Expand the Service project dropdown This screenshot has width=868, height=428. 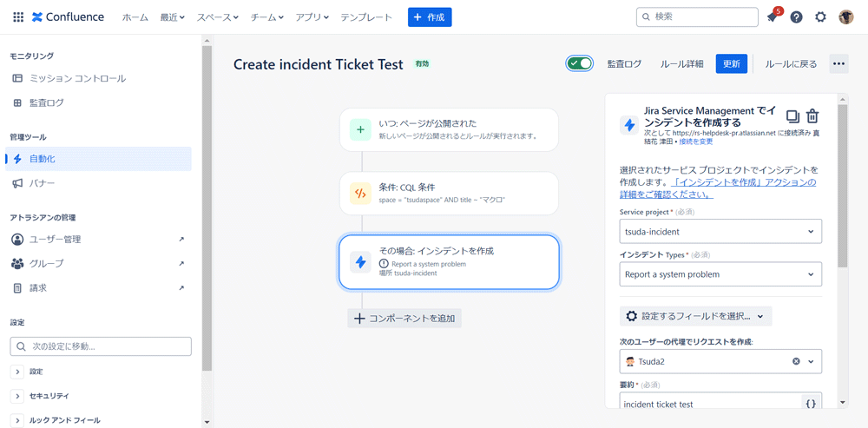coord(720,232)
